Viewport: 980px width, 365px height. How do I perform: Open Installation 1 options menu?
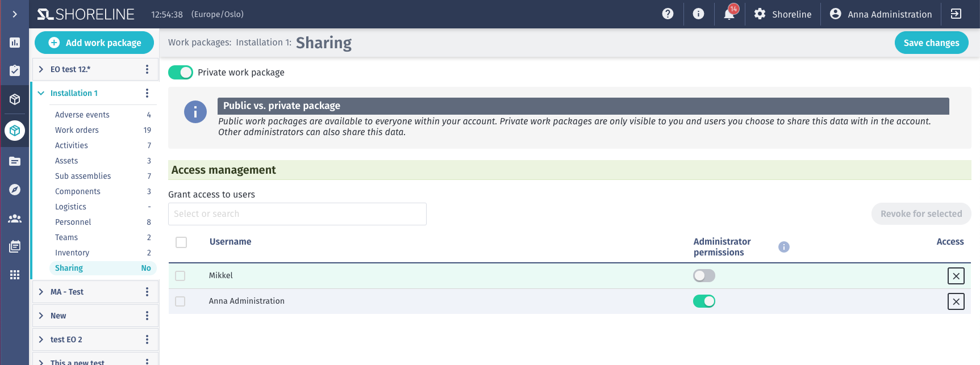pos(147,93)
